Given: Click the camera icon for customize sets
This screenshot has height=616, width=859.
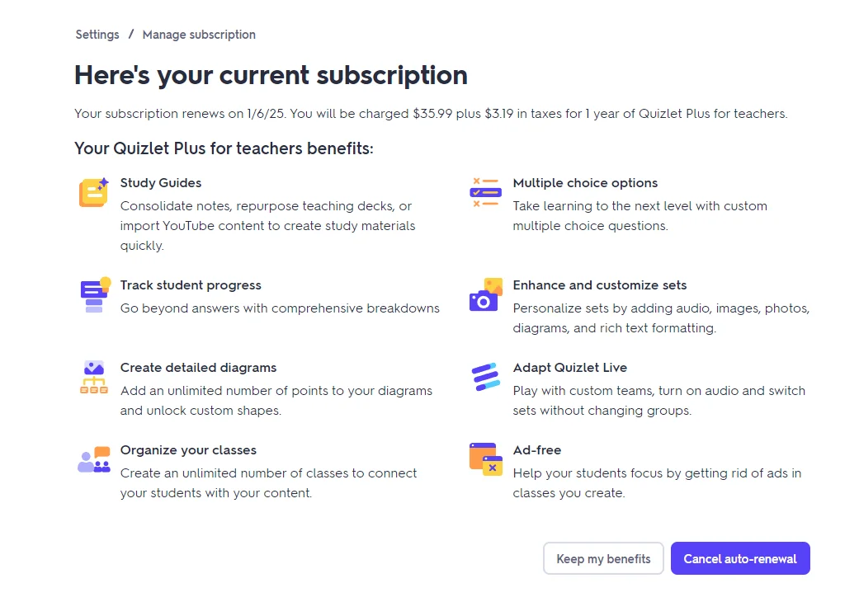Looking at the screenshot, I should coord(486,294).
